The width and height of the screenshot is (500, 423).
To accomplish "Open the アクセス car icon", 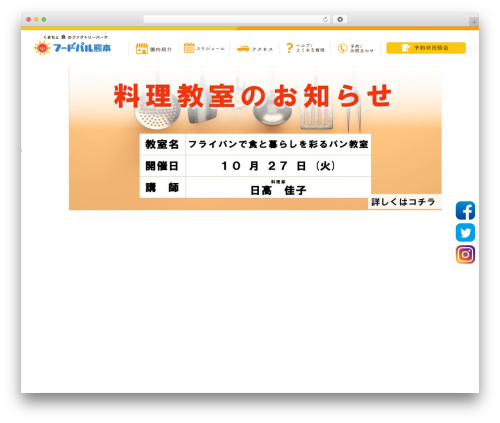I will [x=243, y=49].
